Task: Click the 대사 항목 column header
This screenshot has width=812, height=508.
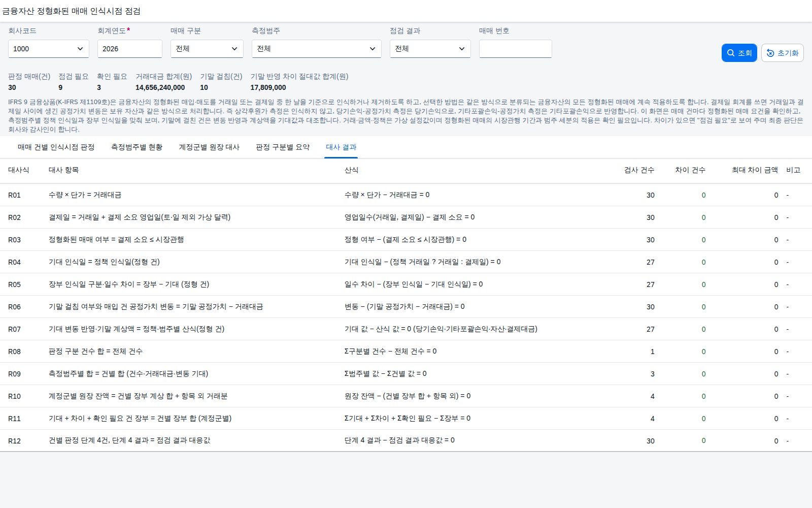Action: tap(63, 170)
